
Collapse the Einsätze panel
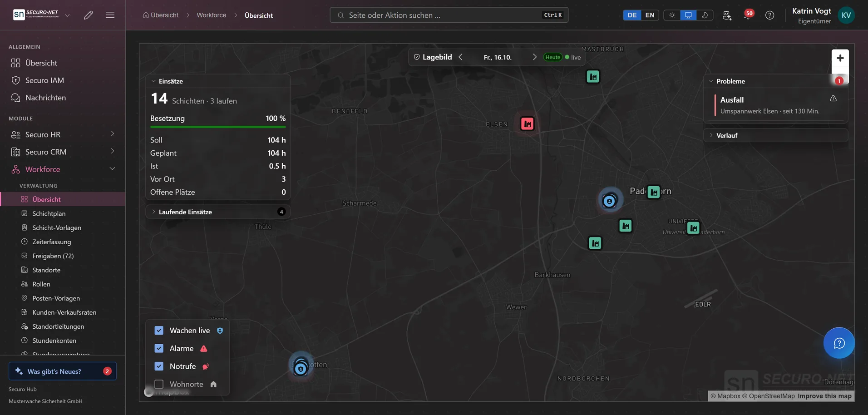point(218,81)
